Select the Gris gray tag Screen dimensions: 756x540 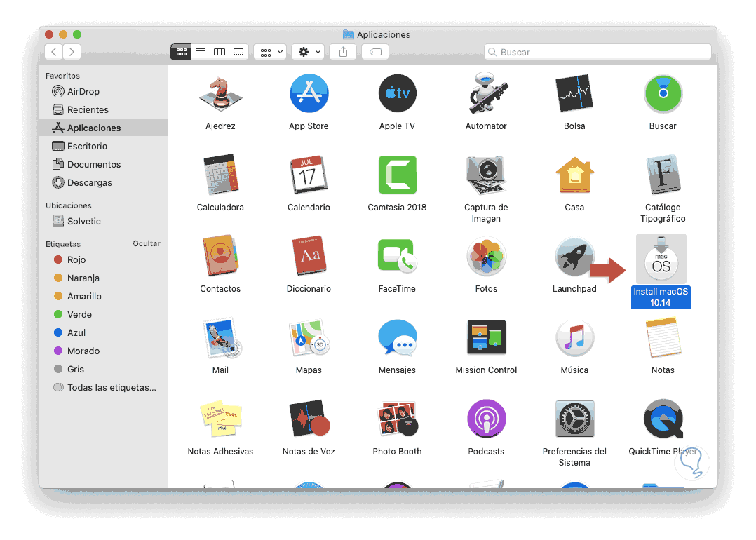click(104, 370)
